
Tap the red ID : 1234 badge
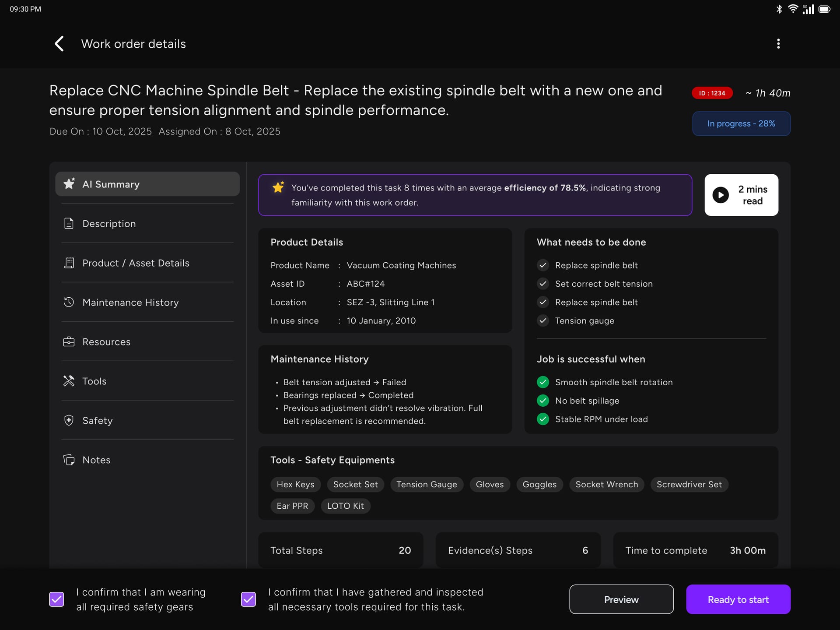(x=711, y=93)
